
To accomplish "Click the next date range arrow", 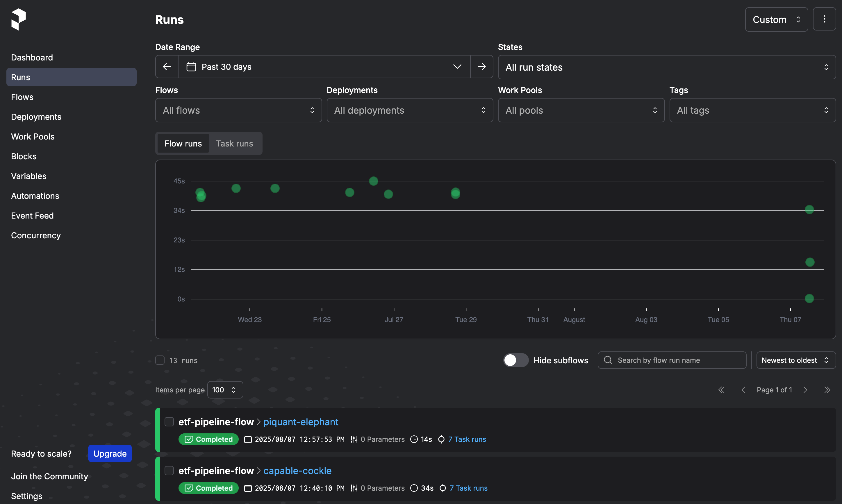I will point(481,67).
